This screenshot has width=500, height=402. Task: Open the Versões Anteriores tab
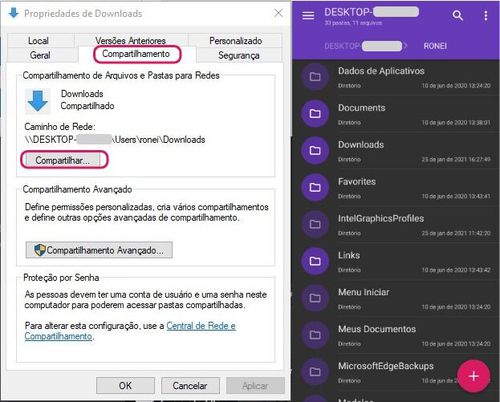point(131,41)
